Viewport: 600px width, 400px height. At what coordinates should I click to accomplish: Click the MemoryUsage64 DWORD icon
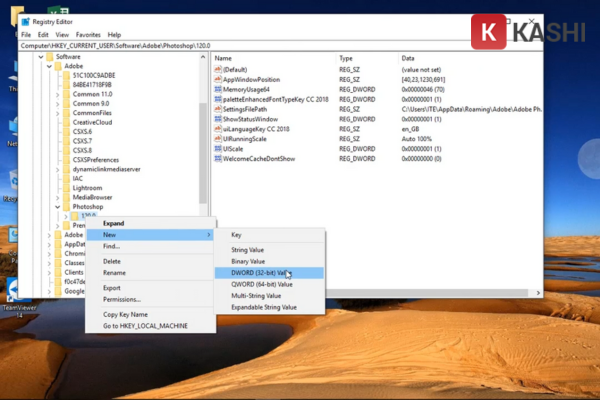(218, 89)
